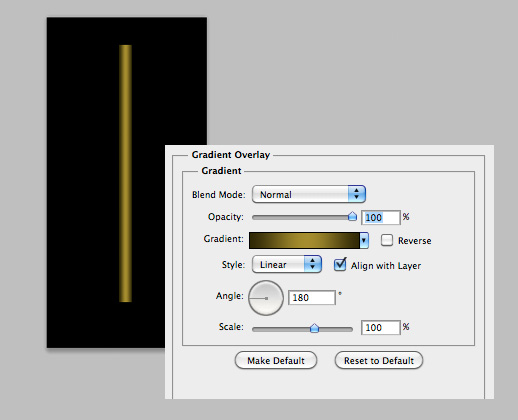Expand the gradient picker arrow
Viewport: 518px width, 420px height.
pos(364,240)
